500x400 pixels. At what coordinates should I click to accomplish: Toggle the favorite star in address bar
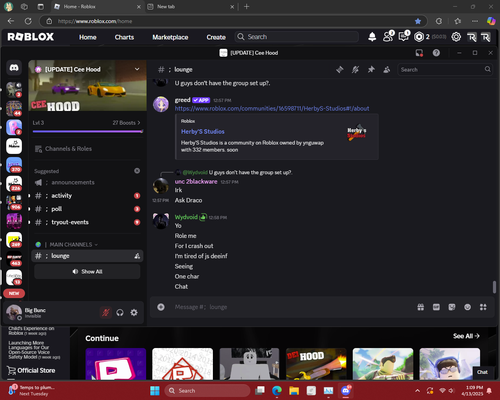click(x=418, y=21)
